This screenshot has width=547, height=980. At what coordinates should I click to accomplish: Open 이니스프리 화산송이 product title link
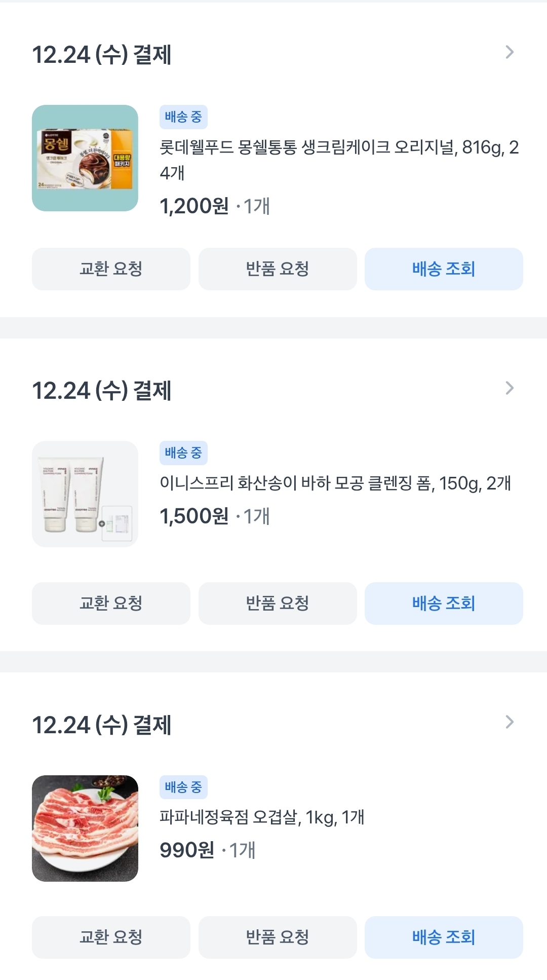(335, 483)
